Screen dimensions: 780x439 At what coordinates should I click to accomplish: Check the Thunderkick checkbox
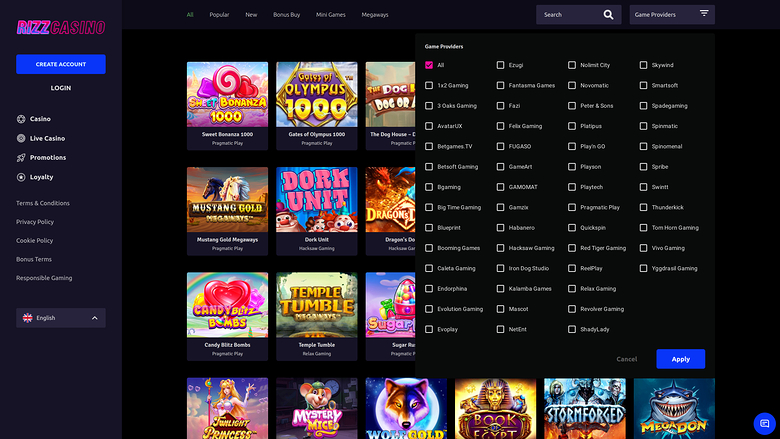coord(643,207)
